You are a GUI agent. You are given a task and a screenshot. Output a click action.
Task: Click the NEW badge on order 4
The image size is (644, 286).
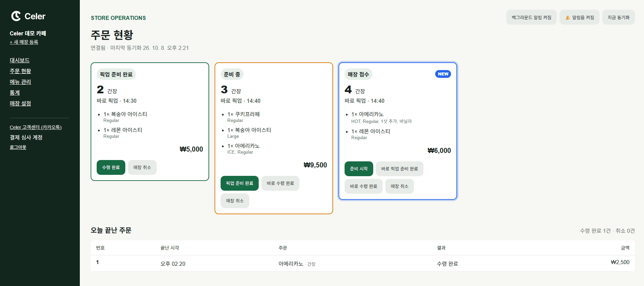[443, 74]
